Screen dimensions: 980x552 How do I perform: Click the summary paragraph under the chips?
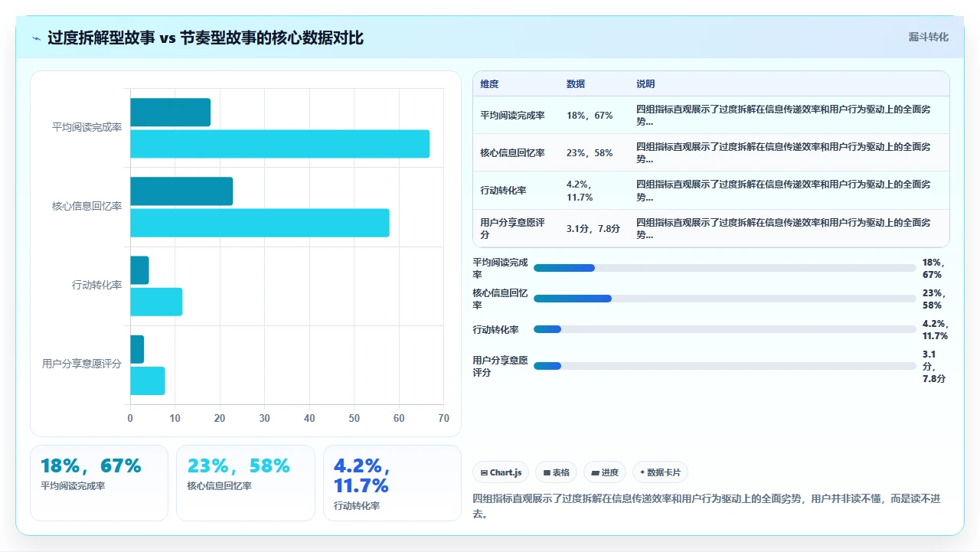tap(707, 506)
